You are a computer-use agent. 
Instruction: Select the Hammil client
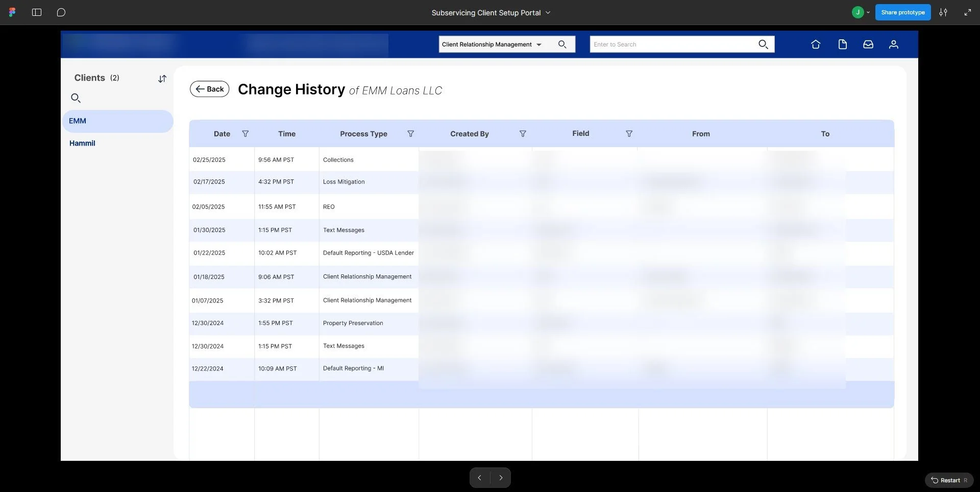coord(82,144)
